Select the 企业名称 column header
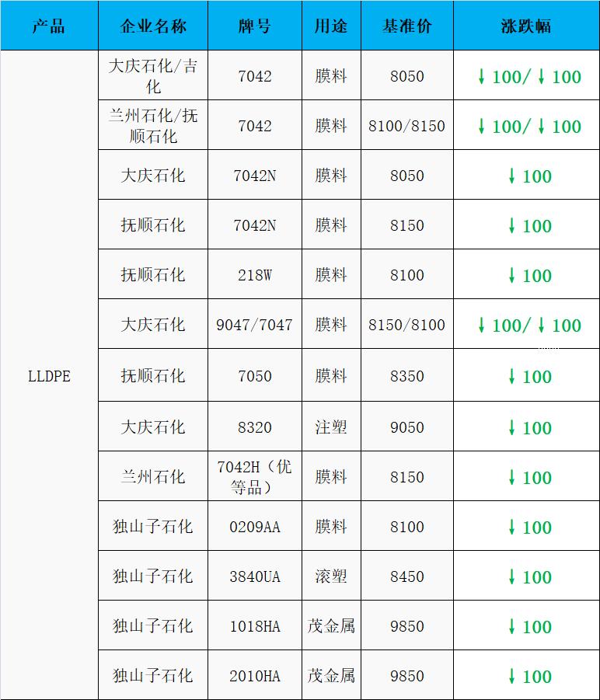This screenshot has width=600, height=700. (153, 26)
